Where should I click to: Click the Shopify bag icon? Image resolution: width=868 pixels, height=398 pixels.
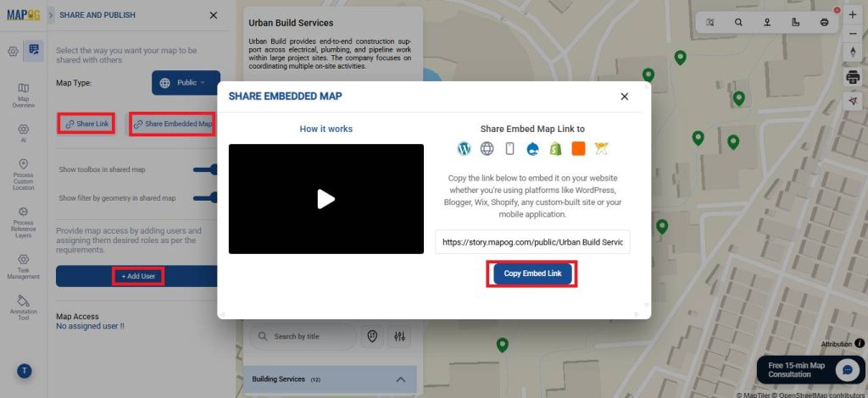click(556, 149)
